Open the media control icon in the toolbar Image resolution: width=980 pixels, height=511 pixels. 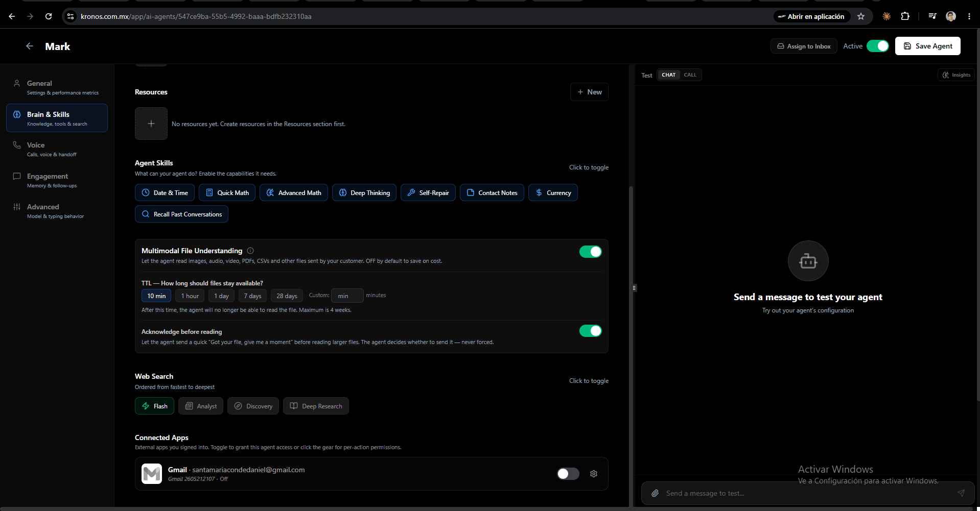pyautogui.click(x=932, y=16)
